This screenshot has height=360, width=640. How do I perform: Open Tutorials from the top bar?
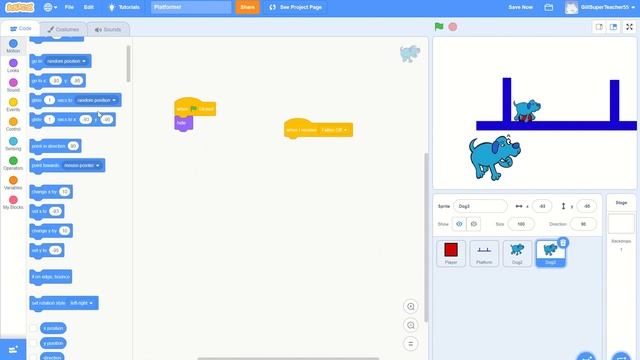pyautogui.click(x=124, y=7)
